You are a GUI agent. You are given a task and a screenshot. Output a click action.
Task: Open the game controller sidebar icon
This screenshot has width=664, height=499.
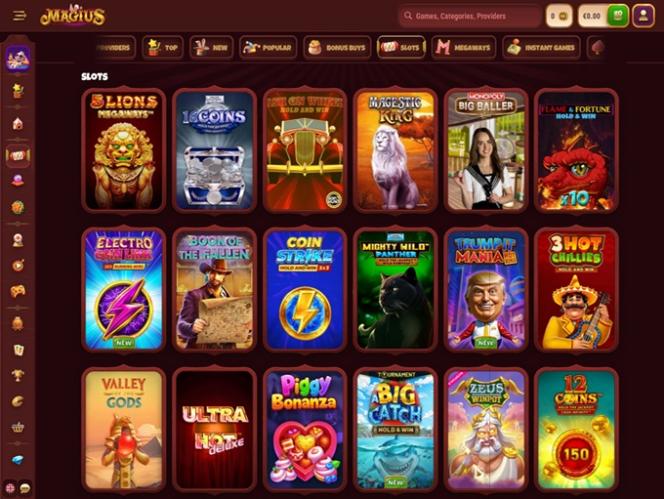point(17,291)
